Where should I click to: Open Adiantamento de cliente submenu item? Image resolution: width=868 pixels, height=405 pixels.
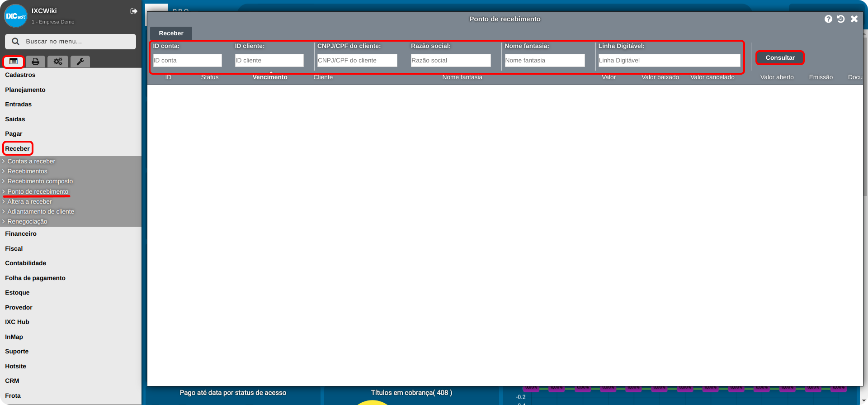point(41,212)
